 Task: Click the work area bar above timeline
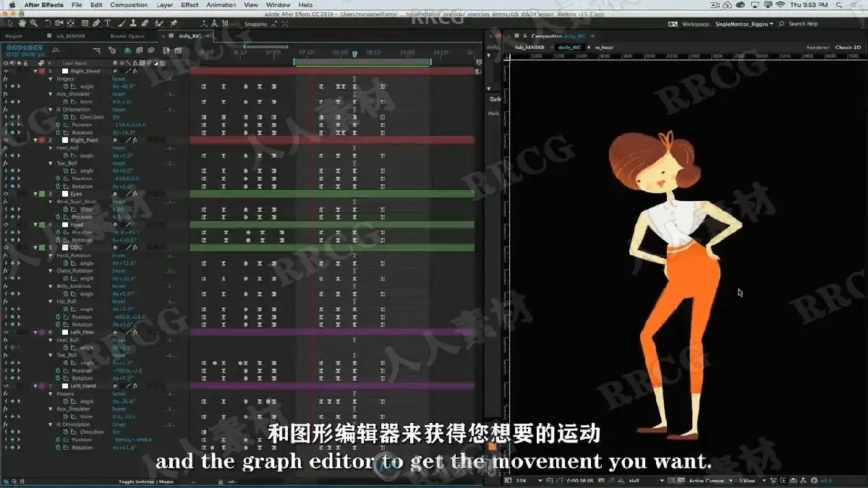tap(362, 61)
